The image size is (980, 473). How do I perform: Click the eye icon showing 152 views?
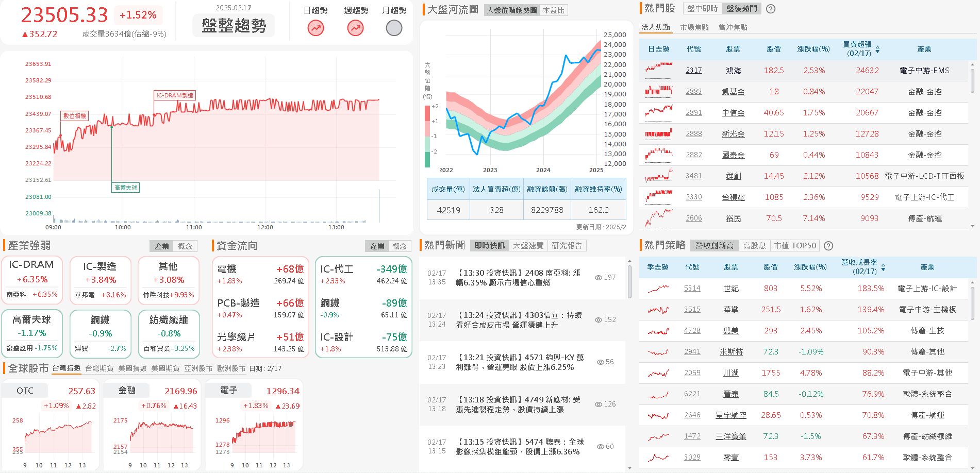(599, 319)
